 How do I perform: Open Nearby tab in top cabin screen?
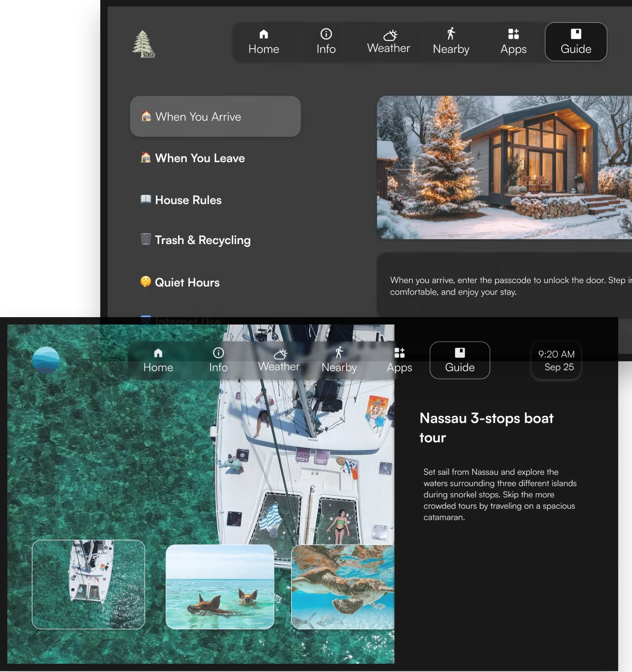[451, 42]
